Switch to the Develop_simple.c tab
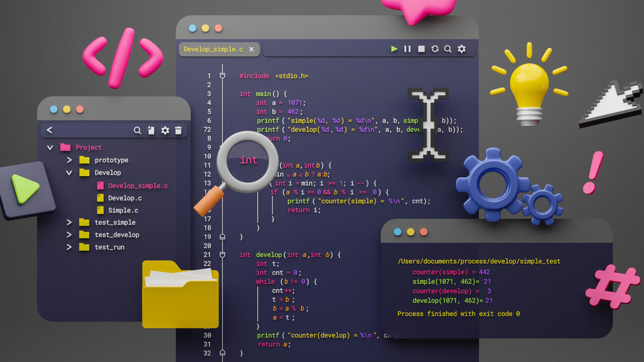 tap(213, 49)
